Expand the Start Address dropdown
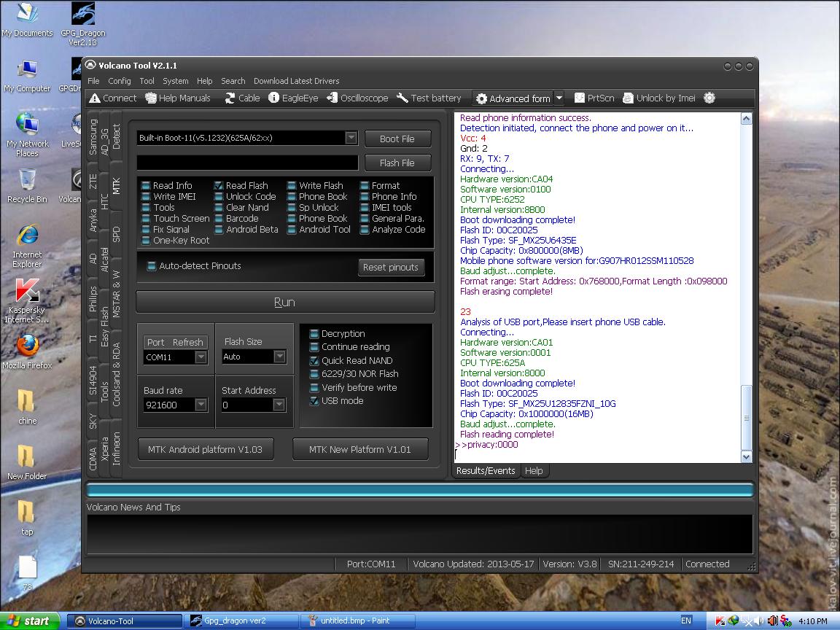This screenshot has width=840, height=630. pos(279,405)
